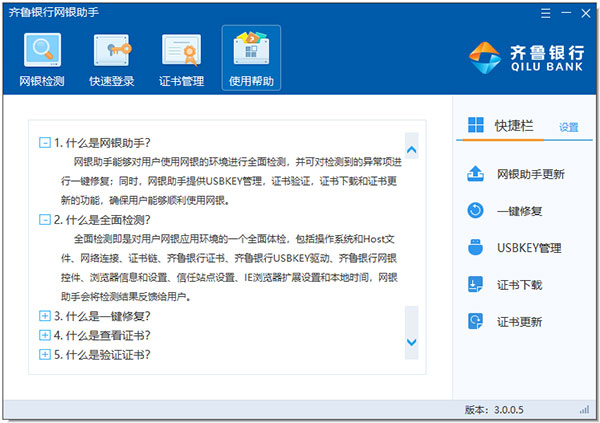Minimize the window
The width and height of the screenshot is (600, 423).
pos(566,13)
